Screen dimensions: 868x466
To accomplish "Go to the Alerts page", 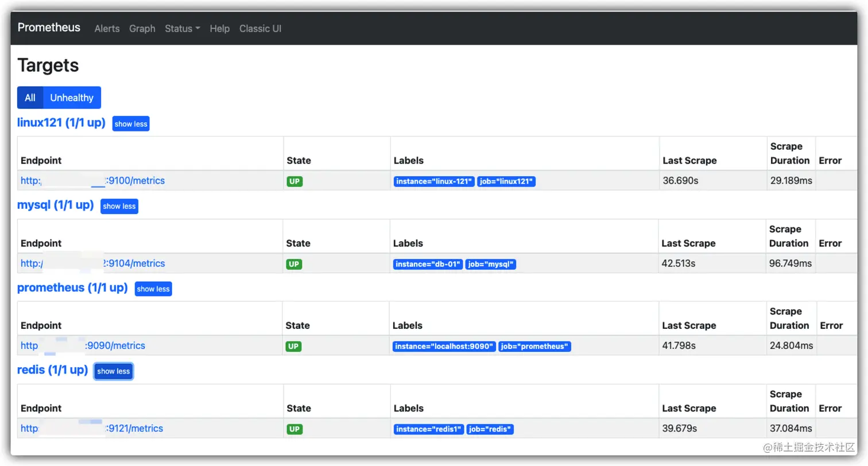I will [107, 29].
